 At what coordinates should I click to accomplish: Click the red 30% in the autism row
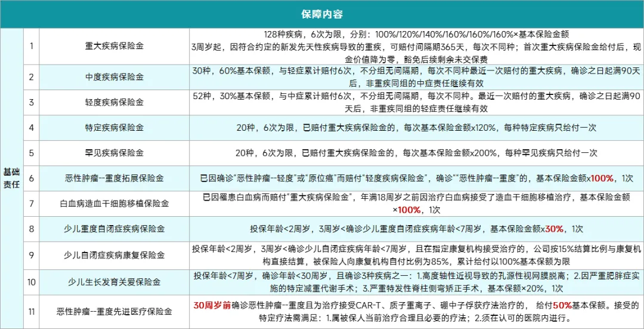click(x=554, y=229)
